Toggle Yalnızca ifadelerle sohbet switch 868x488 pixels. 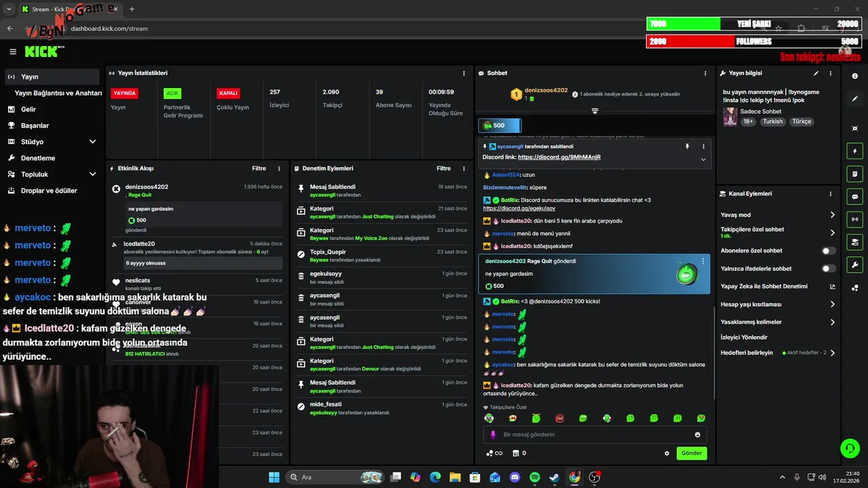828,268
